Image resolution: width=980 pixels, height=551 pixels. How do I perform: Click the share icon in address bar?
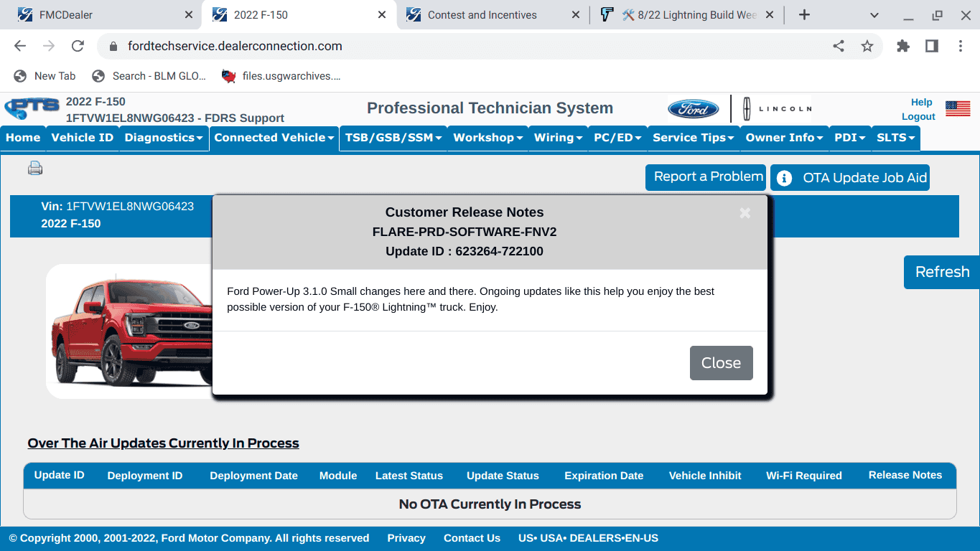(839, 46)
